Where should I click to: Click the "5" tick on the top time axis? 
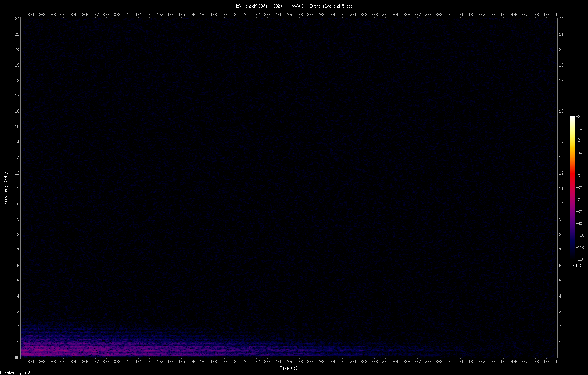(557, 15)
